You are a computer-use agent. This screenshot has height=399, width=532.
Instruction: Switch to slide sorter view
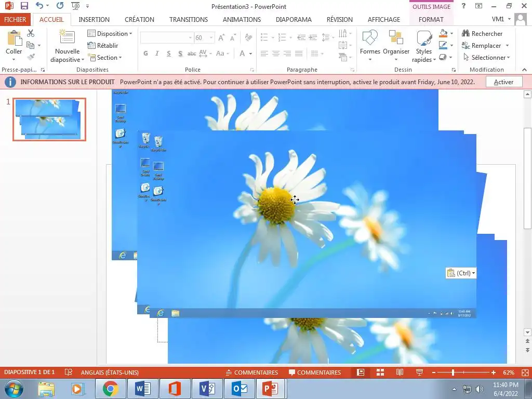coord(380,373)
